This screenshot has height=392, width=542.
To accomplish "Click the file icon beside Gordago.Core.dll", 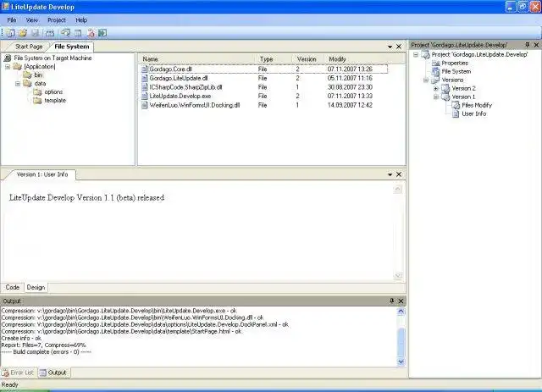I will coord(145,69).
